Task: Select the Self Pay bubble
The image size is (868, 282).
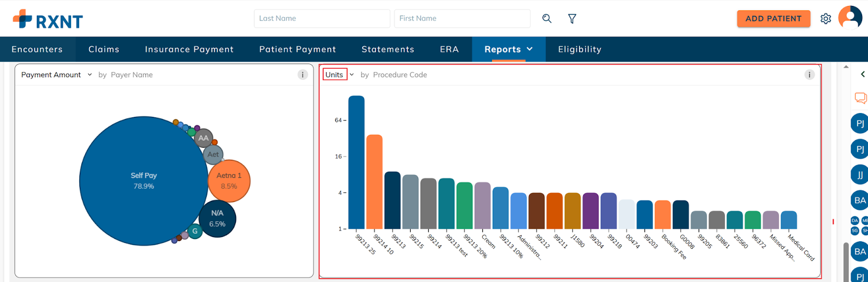Action: click(x=143, y=181)
